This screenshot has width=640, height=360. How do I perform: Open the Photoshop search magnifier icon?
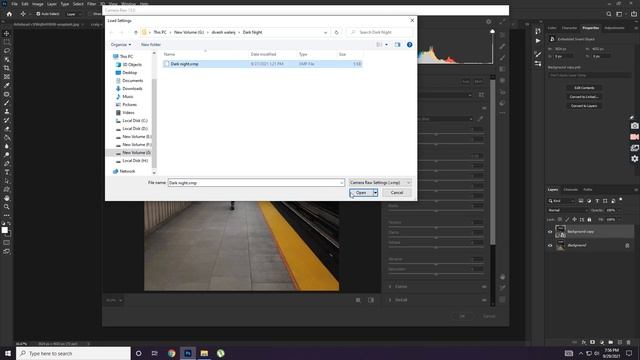coord(609,14)
